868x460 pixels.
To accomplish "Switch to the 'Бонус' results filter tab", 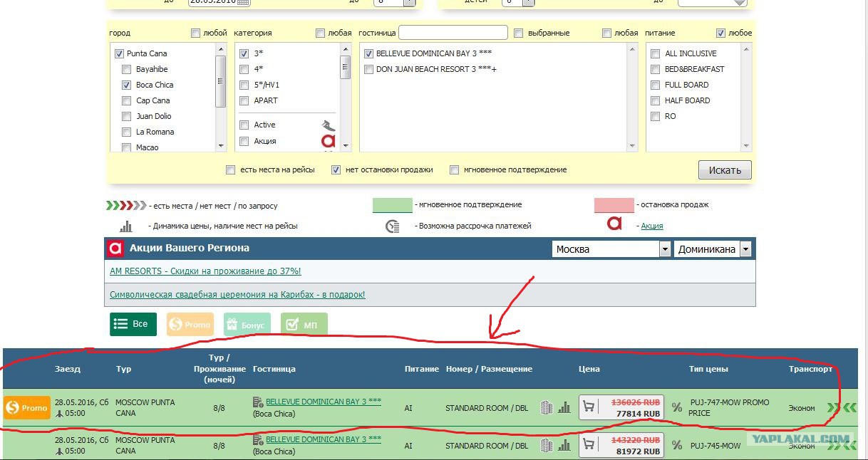I will (247, 325).
